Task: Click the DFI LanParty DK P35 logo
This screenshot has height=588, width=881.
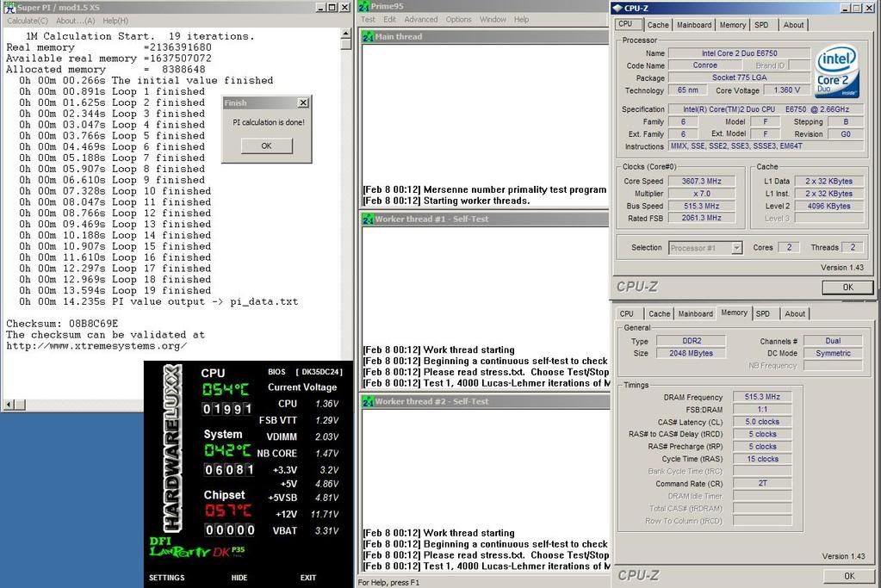Action: 196,548
